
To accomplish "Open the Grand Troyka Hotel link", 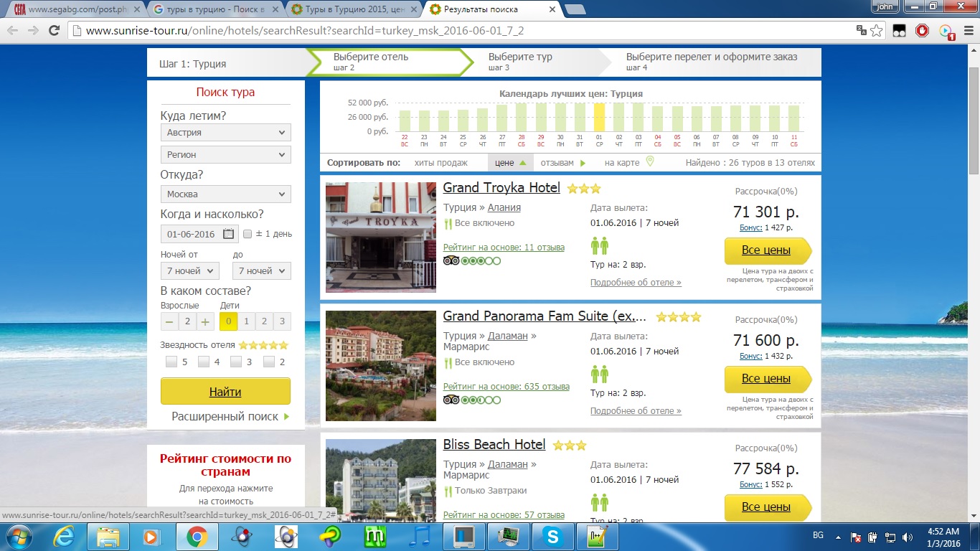I will pyautogui.click(x=501, y=188).
